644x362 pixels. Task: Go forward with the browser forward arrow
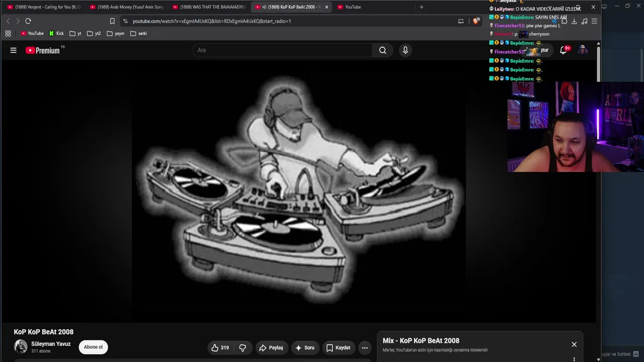point(18,21)
